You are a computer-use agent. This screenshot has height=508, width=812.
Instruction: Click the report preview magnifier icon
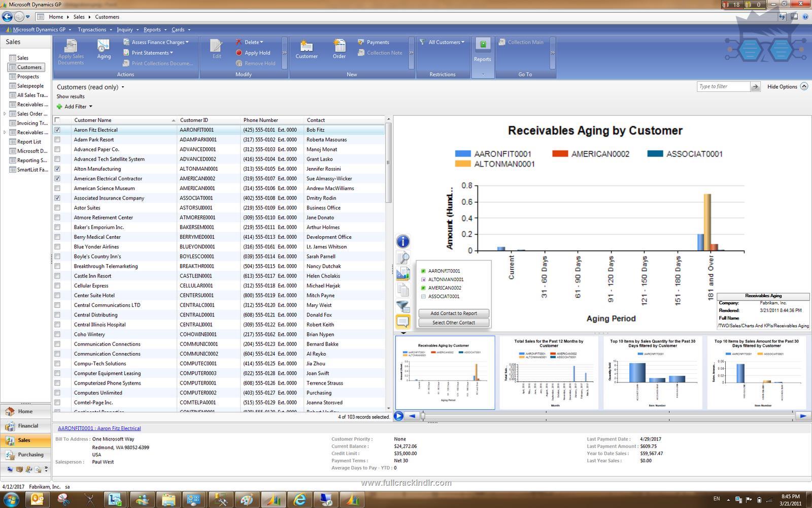pyautogui.click(x=402, y=258)
